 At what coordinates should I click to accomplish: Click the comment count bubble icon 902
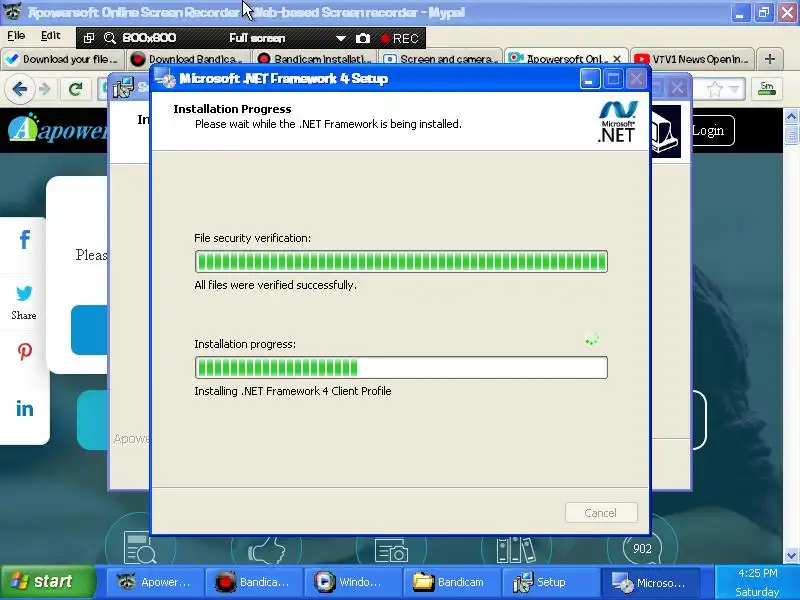pos(642,548)
